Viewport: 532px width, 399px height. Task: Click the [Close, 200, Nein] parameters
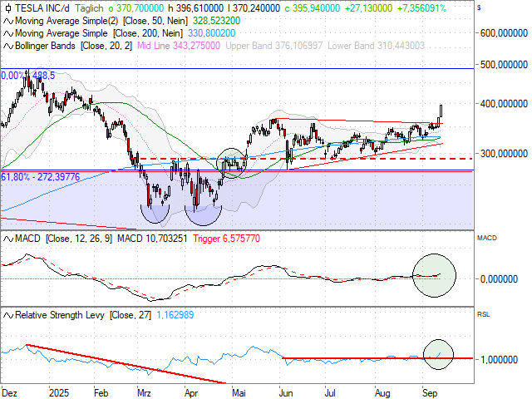click(148, 33)
